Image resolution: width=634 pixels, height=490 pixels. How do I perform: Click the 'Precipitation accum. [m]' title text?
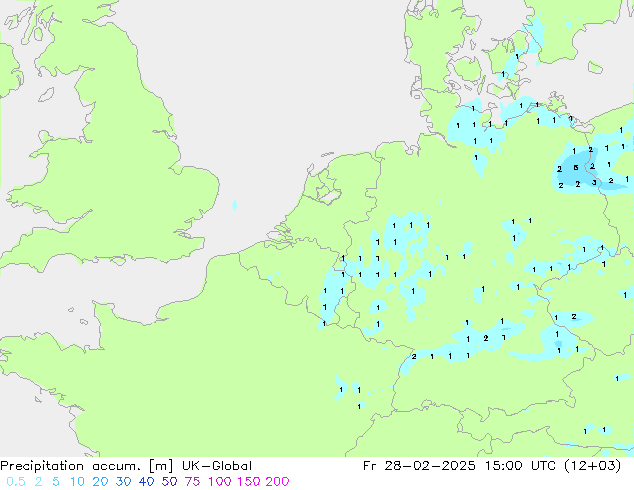click(87, 466)
